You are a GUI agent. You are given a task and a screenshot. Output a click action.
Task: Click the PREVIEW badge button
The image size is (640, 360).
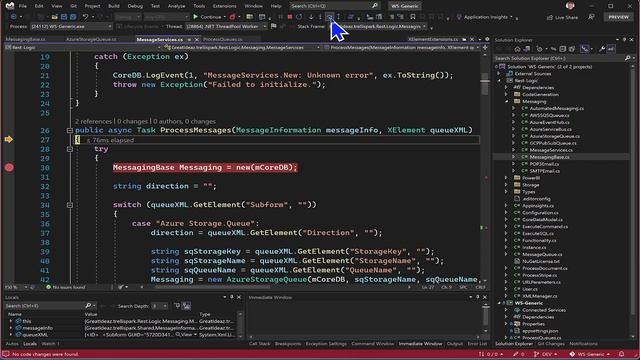tap(619, 17)
